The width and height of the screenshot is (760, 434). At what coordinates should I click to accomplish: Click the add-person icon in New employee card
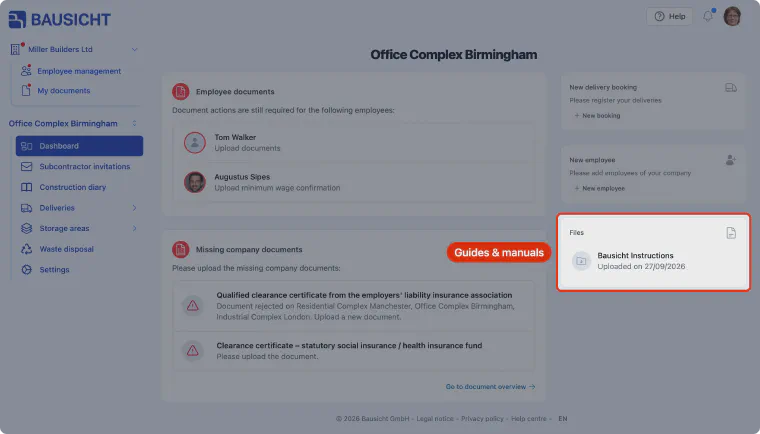pos(731,160)
